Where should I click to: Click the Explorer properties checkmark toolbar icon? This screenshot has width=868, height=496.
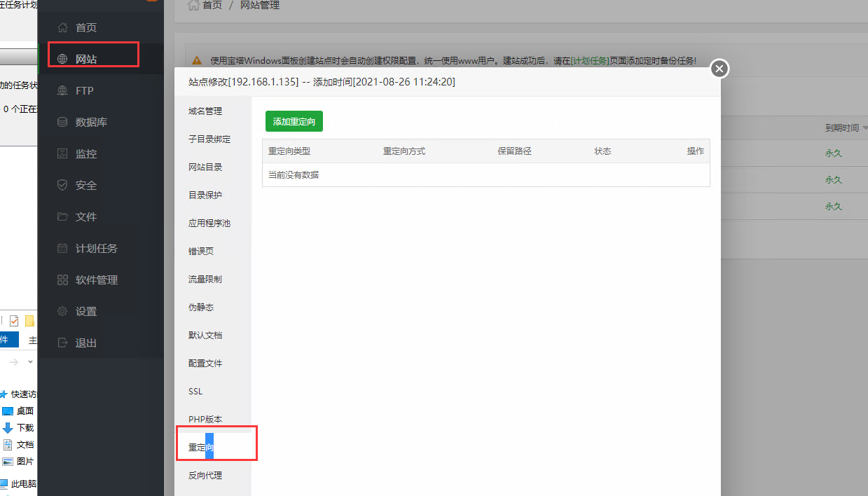14,321
